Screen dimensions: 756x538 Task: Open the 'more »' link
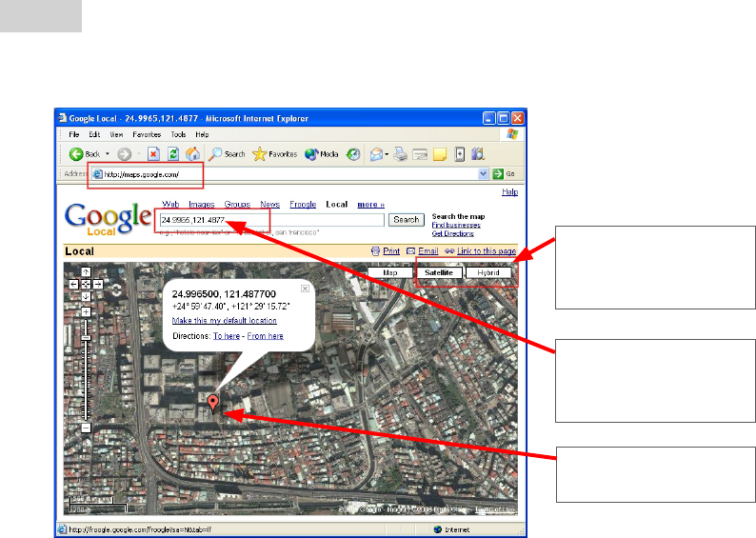[370, 205]
